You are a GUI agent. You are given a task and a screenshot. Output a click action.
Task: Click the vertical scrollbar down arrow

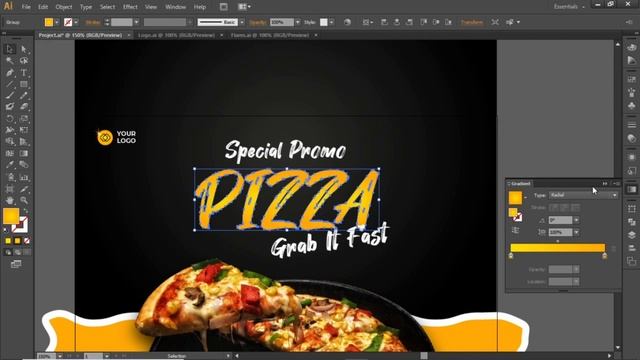(x=618, y=348)
